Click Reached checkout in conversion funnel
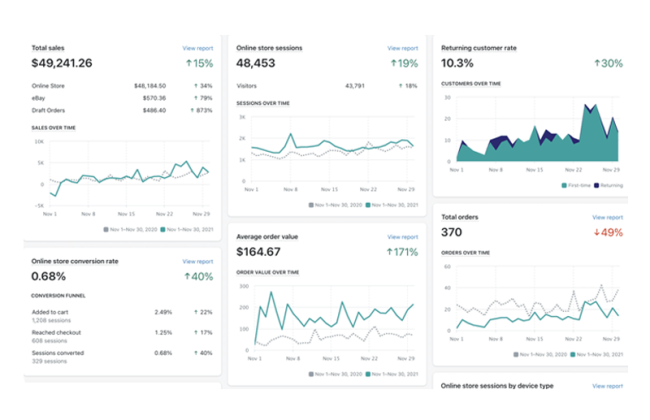Image resolution: width=650 pixels, height=420 pixels. (60, 332)
